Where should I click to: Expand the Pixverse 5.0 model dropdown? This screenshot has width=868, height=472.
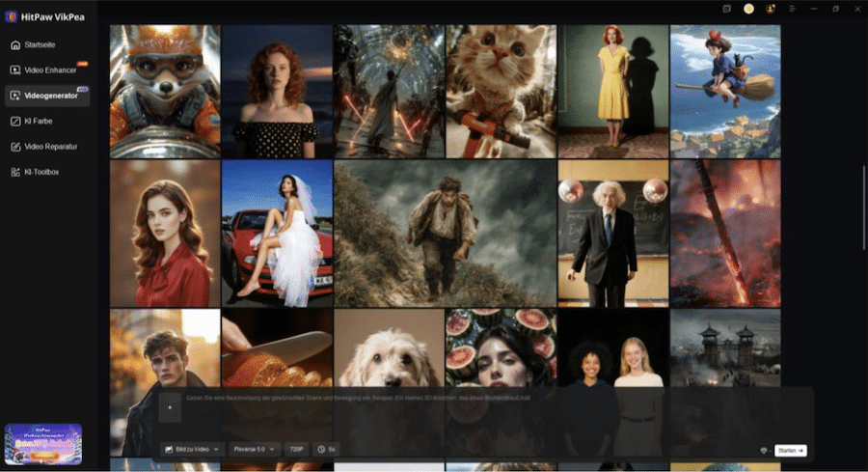point(256,449)
